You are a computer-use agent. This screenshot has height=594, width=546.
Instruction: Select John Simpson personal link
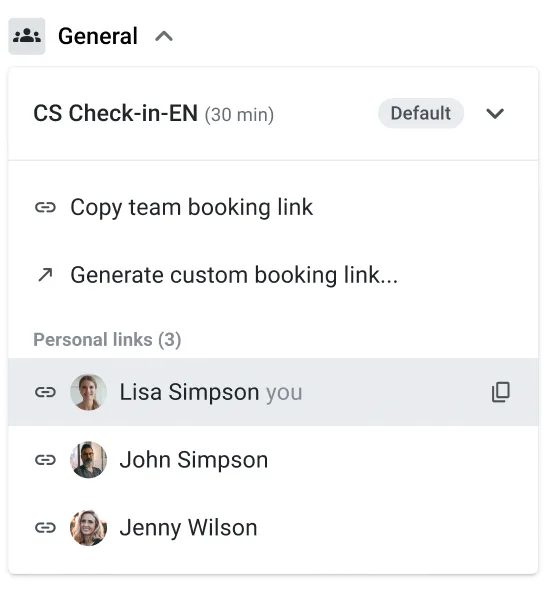[x=273, y=460]
